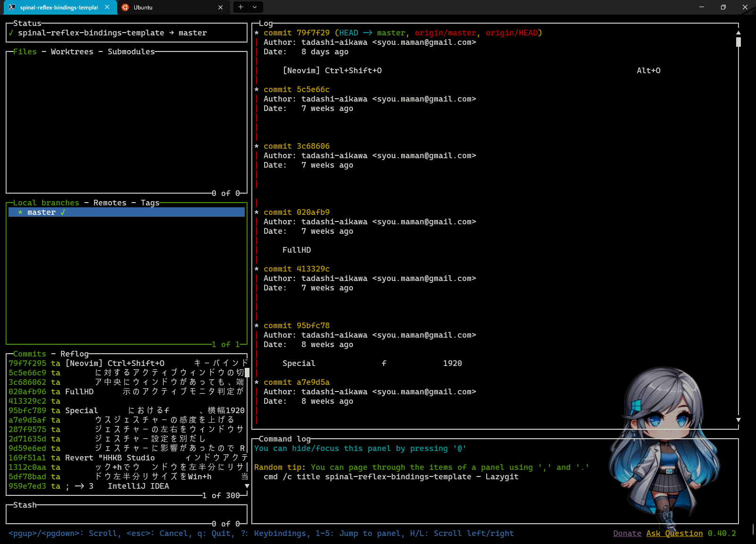Open the new tab profile dropdown

[255, 7]
